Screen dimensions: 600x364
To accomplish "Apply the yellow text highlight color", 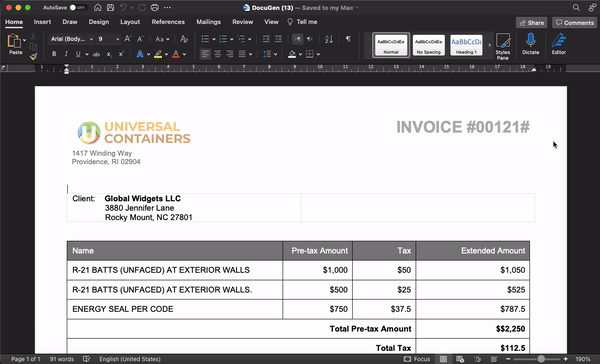I will 158,54.
